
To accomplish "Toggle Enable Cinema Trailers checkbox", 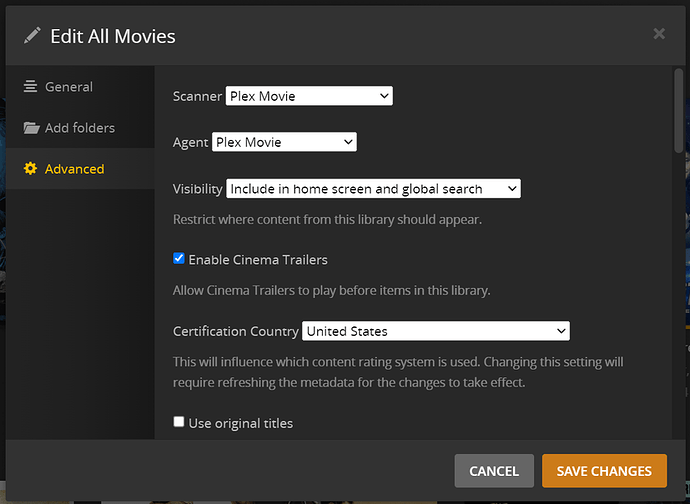I will click(179, 258).
